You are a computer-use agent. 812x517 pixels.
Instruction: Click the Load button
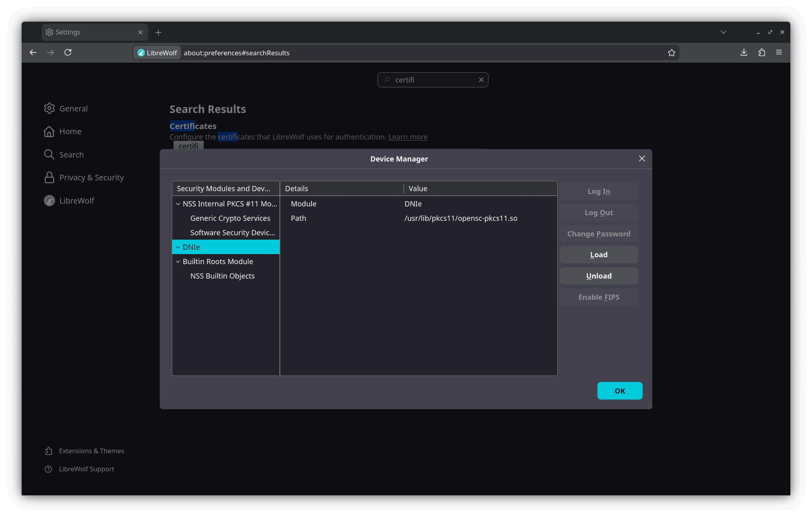click(598, 254)
